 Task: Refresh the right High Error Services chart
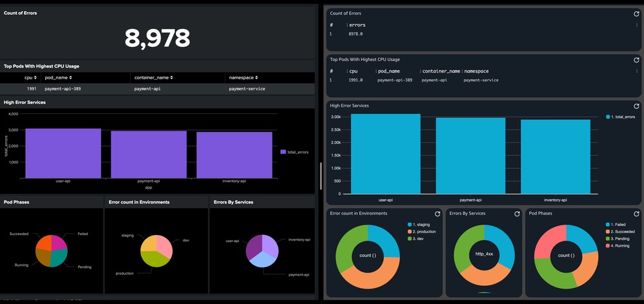click(636, 106)
